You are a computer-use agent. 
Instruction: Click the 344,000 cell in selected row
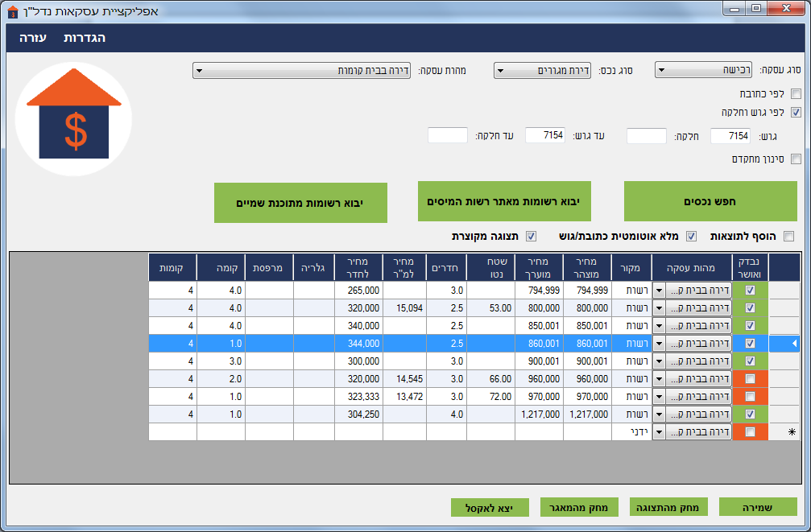click(x=358, y=344)
